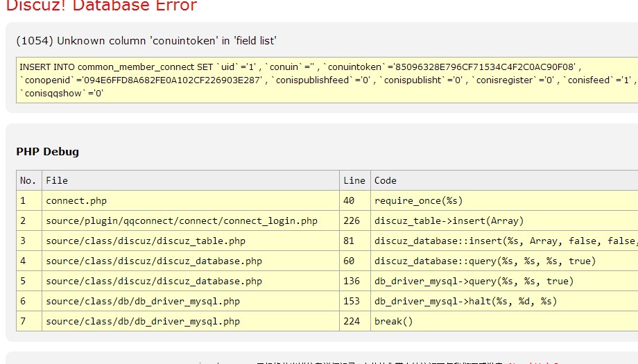The image size is (638, 364).
Task: Click the PHP Debug heading
Action: point(47,151)
